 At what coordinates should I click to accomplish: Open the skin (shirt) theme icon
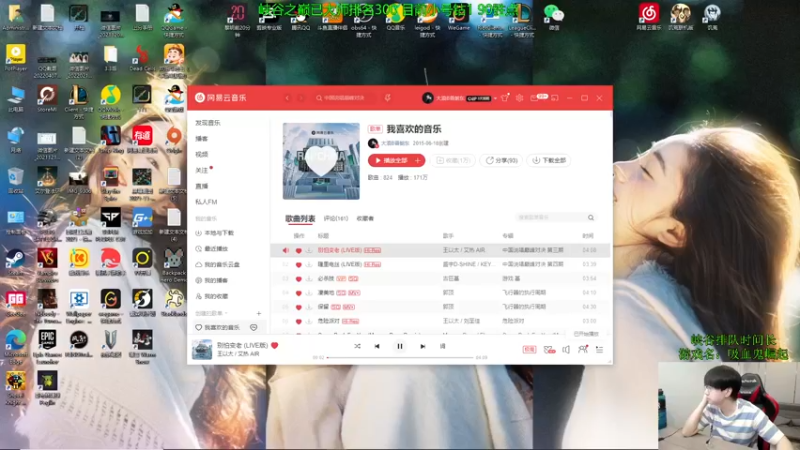(505, 98)
